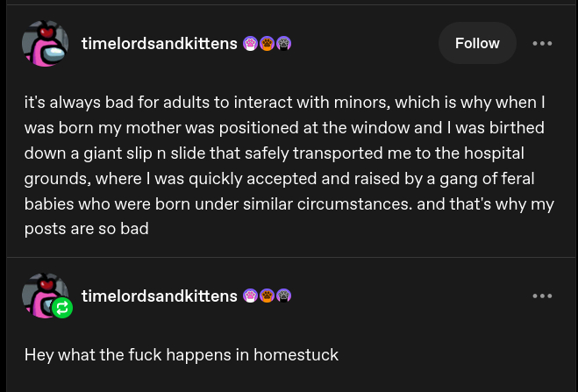
Task: Open the timelordsandkittens blog from the reblog header
Action: [x=159, y=296]
